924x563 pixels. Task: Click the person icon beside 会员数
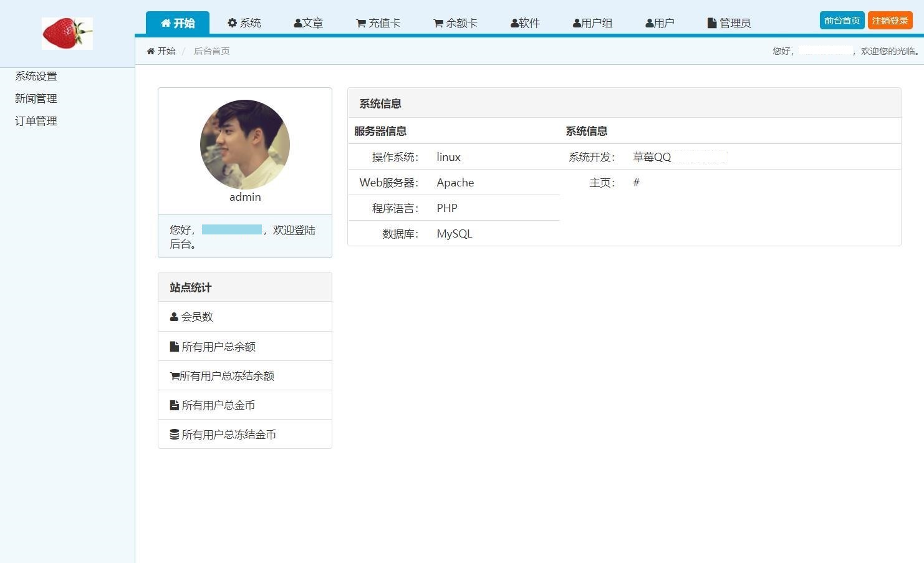(174, 317)
